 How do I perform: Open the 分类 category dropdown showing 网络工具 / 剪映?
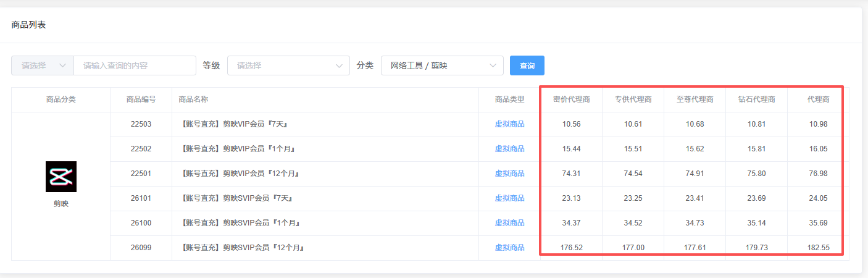click(x=442, y=65)
